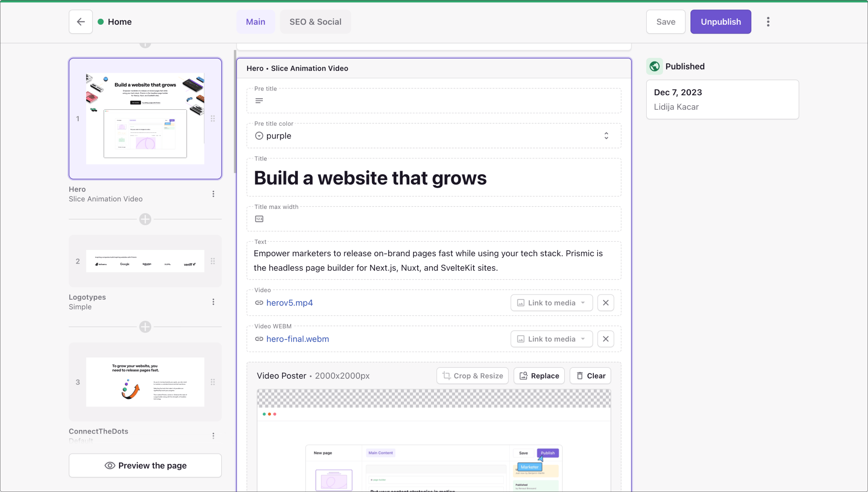Click the add slice plus below Logotypes
Image resolution: width=868 pixels, height=492 pixels.
(x=145, y=327)
